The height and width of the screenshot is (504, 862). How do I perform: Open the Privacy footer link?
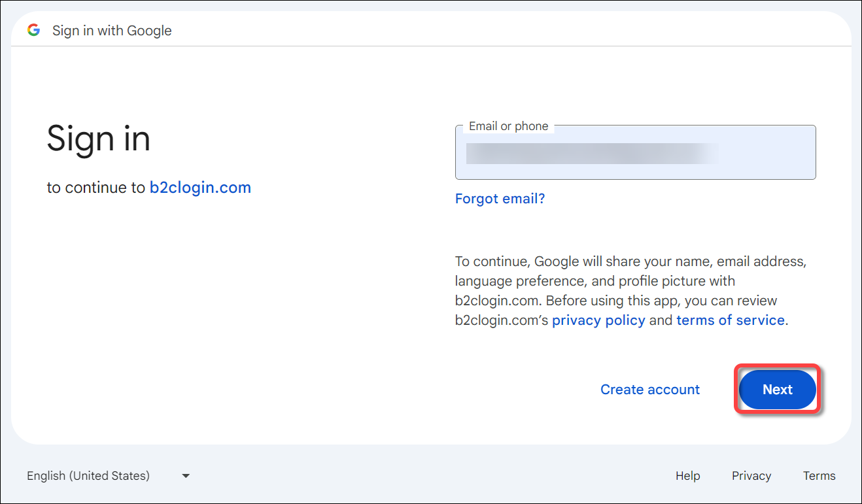751,476
